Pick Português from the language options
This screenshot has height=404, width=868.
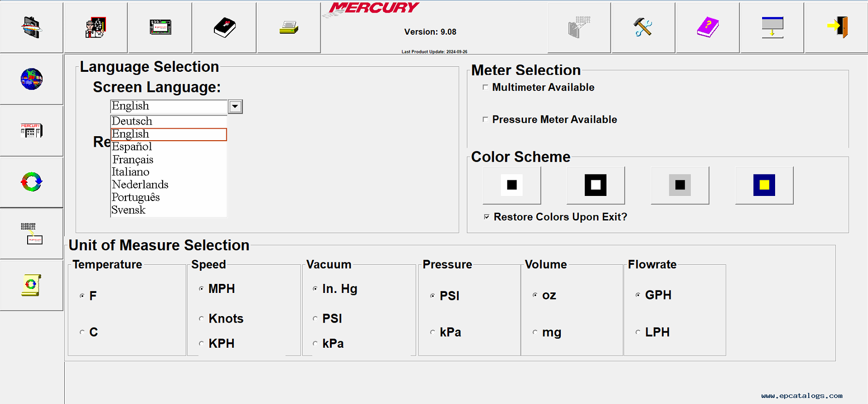coord(136,197)
